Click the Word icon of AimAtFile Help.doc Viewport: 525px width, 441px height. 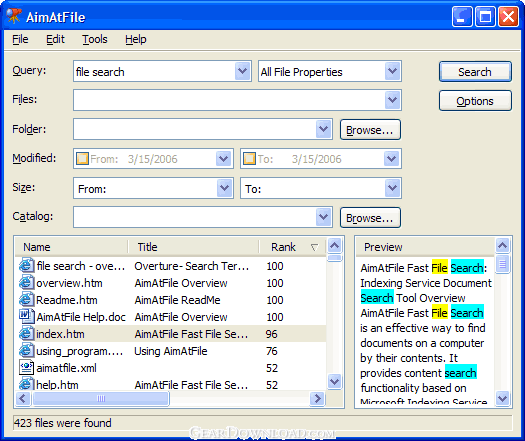(26, 316)
